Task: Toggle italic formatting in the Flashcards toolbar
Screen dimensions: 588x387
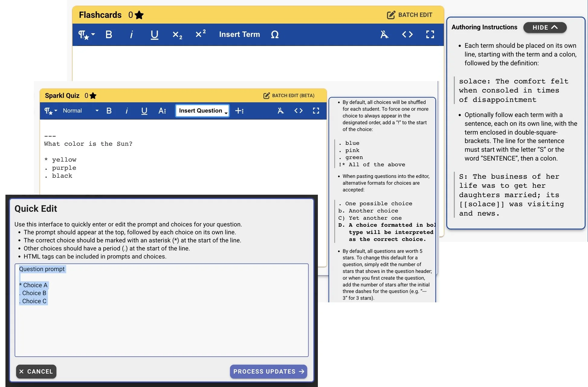Action: point(131,34)
